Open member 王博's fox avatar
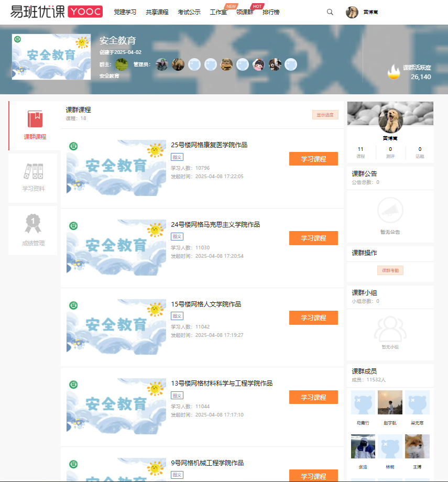448x482 pixels. click(x=417, y=446)
